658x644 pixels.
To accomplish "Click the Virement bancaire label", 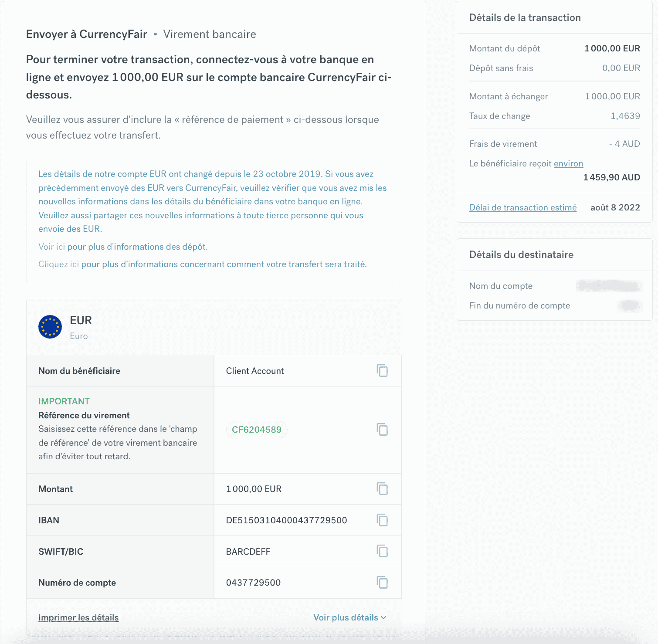I will 210,34.
